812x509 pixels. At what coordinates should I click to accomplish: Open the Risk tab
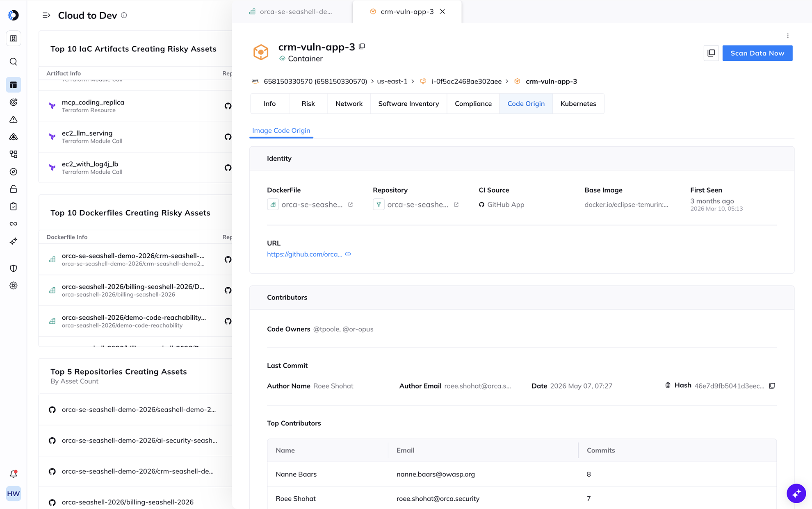[308, 104]
